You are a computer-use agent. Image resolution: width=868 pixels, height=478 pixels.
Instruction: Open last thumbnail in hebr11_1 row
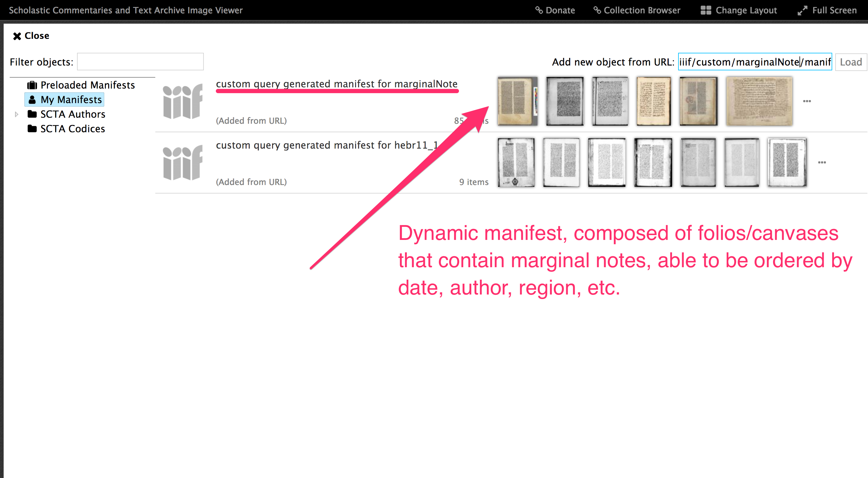coord(787,162)
